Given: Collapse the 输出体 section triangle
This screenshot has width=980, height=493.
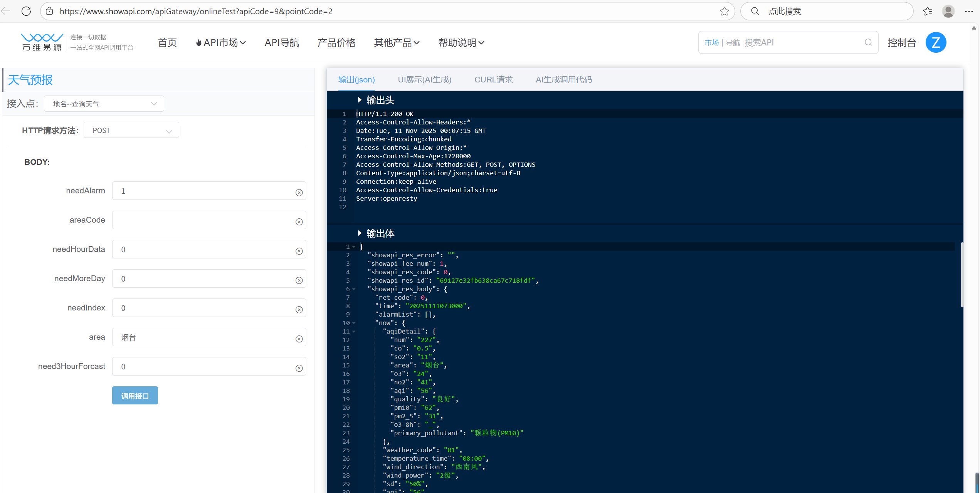Looking at the screenshot, I should (x=360, y=233).
